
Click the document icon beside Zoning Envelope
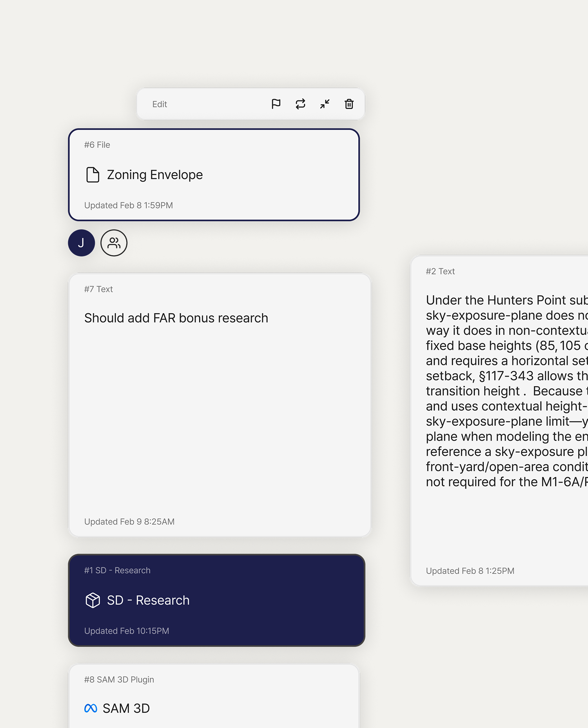pos(93,175)
